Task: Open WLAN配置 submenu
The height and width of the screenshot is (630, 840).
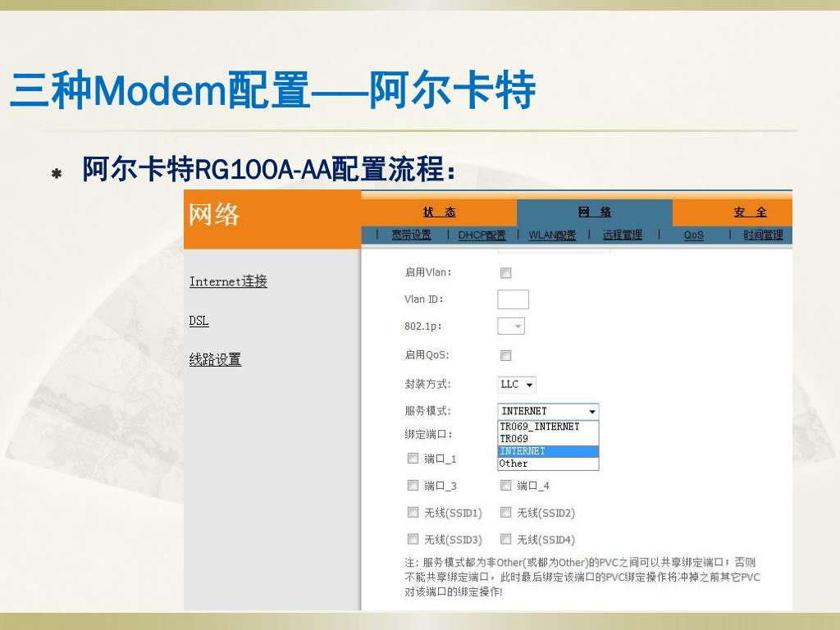Action: point(552,235)
